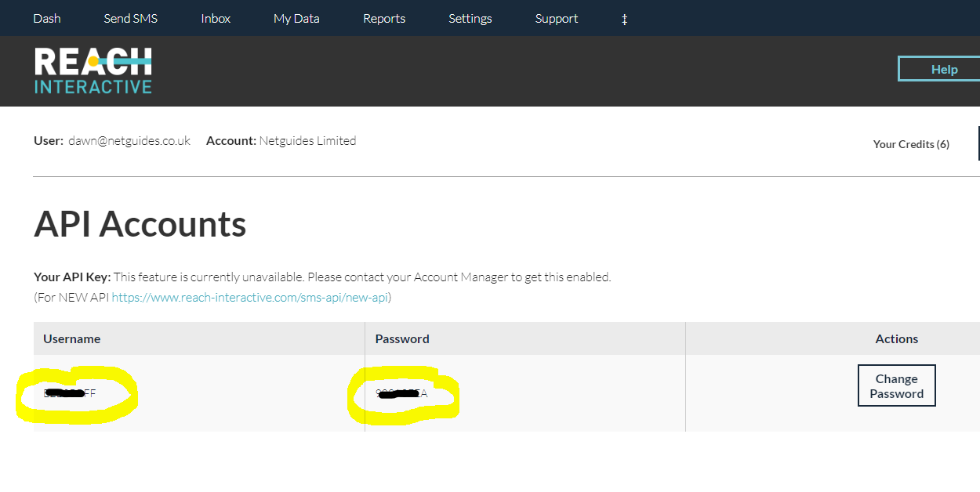980x492 pixels.
Task: Open the new API documentation link
Action: (251, 298)
